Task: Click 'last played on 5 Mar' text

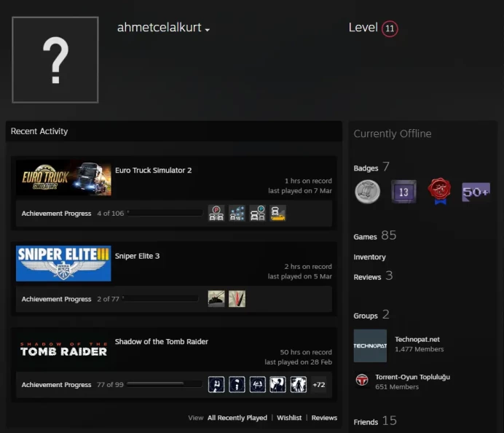Action: point(300,276)
